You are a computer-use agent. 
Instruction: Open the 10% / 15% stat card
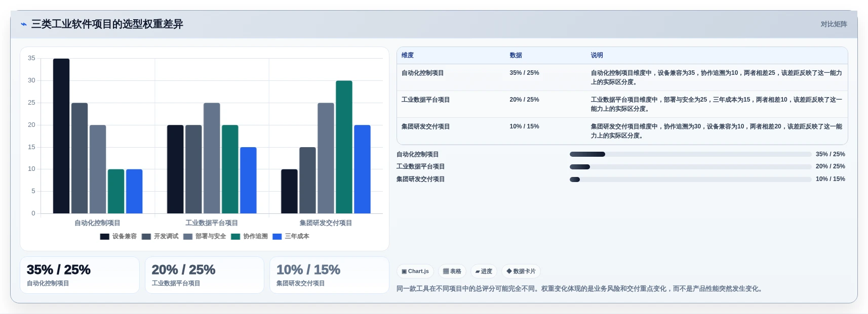tap(329, 275)
